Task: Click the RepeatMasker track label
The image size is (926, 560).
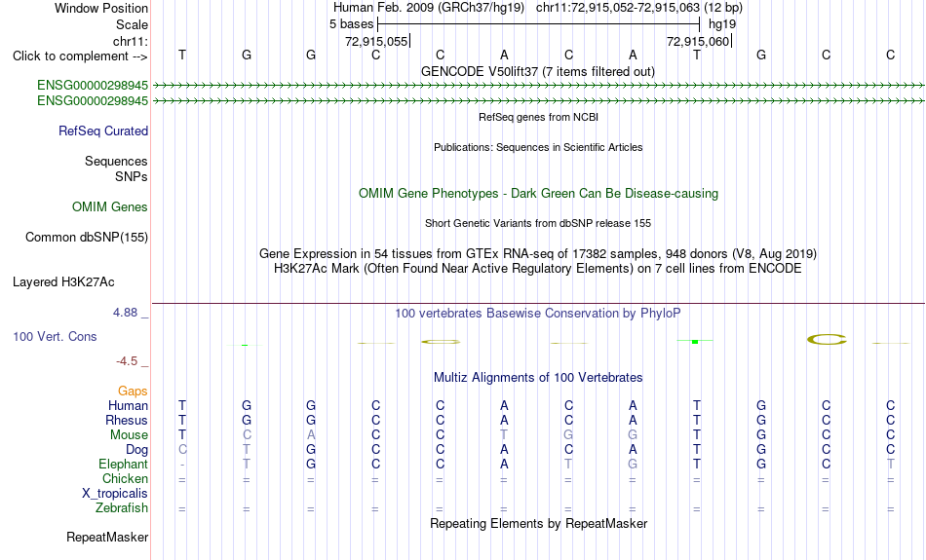Action: coord(107,537)
